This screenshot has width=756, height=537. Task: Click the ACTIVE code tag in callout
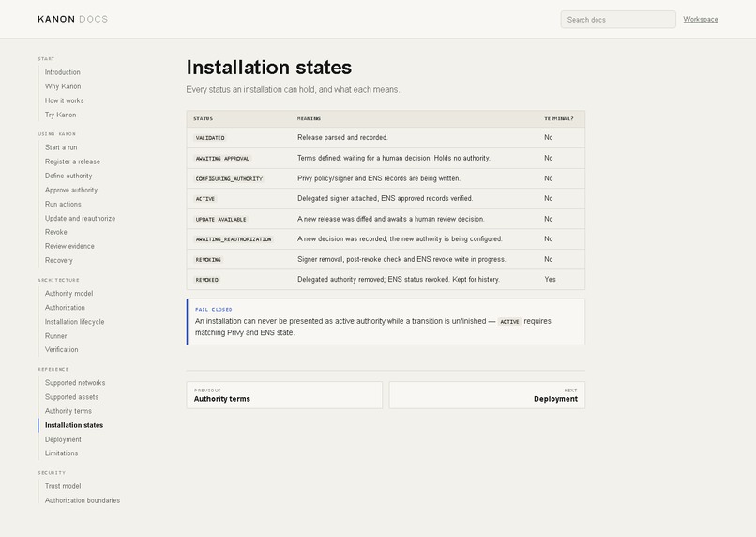[x=509, y=322]
